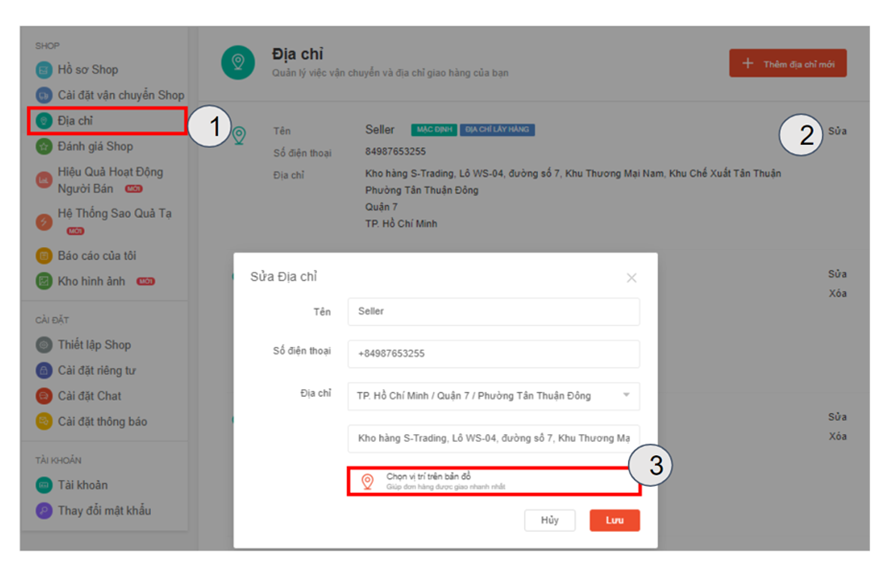Click Thêm địa chỉ mới button

click(x=788, y=64)
